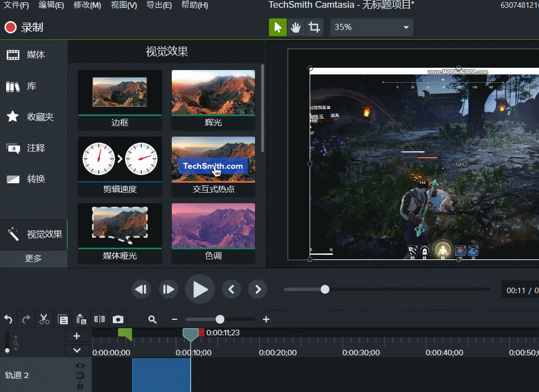Open the 视图(V) menu
The height and width of the screenshot is (392, 539).
[124, 5]
